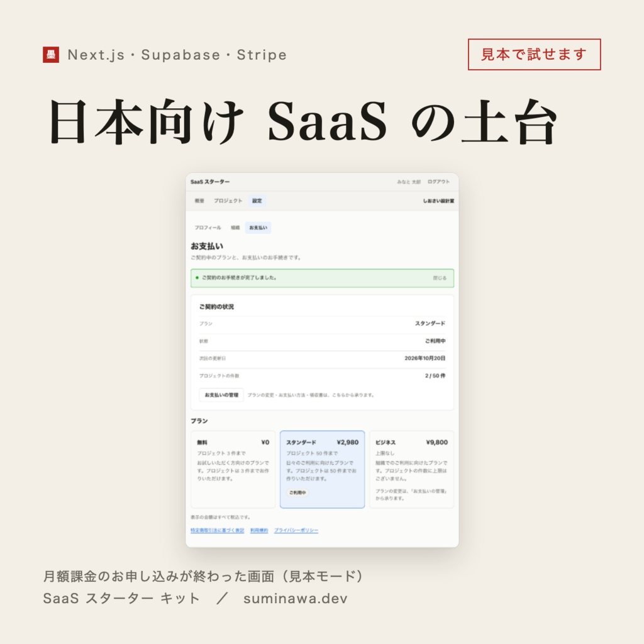Select the スタンダード plan card
This screenshot has height=644, width=644.
pyautogui.click(x=323, y=469)
